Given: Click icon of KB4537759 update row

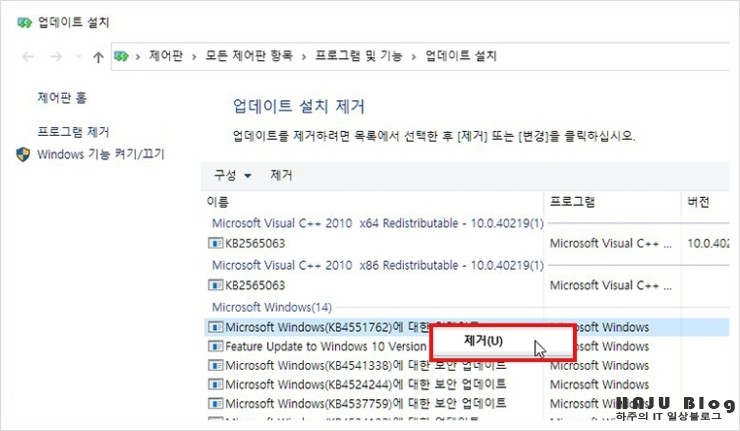Looking at the screenshot, I should click(216, 404).
